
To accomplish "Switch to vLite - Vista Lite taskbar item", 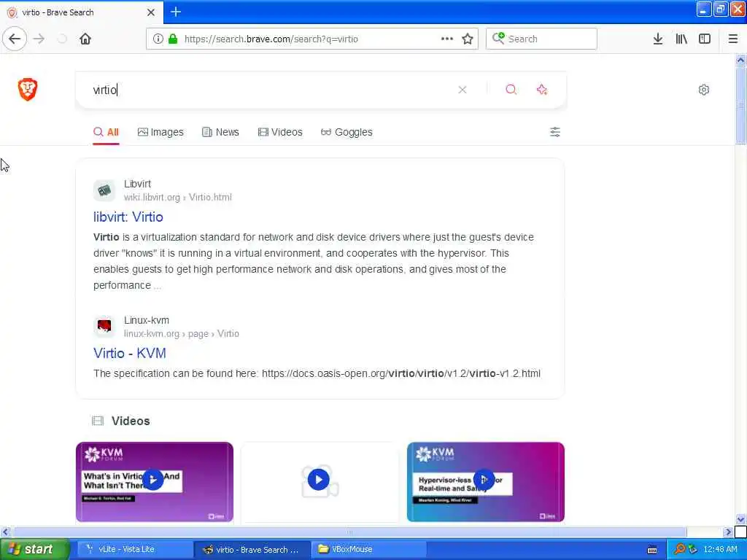I will pos(134,549).
